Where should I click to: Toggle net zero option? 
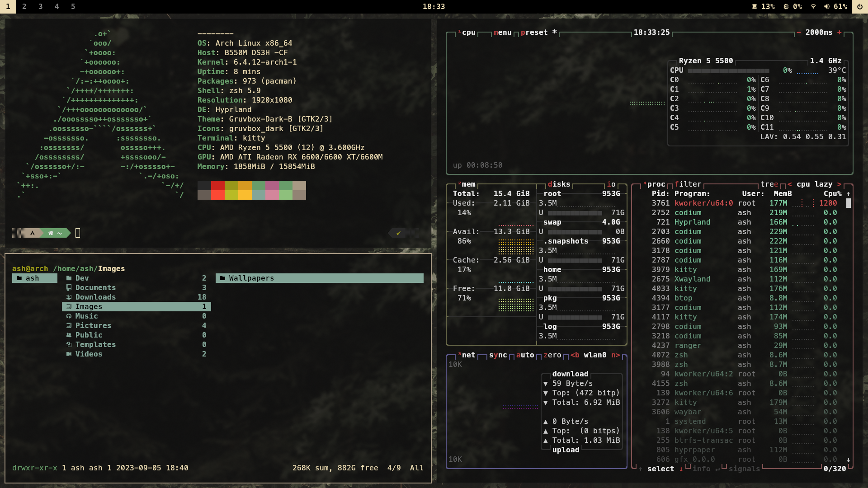552,355
